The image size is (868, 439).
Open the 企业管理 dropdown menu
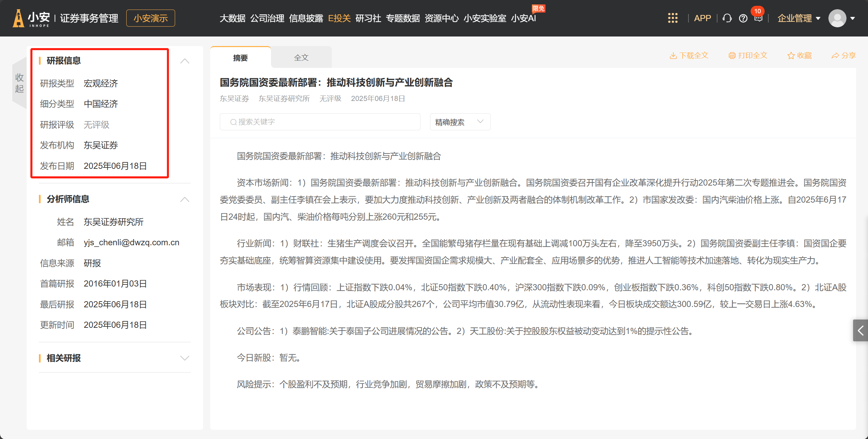click(798, 18)
